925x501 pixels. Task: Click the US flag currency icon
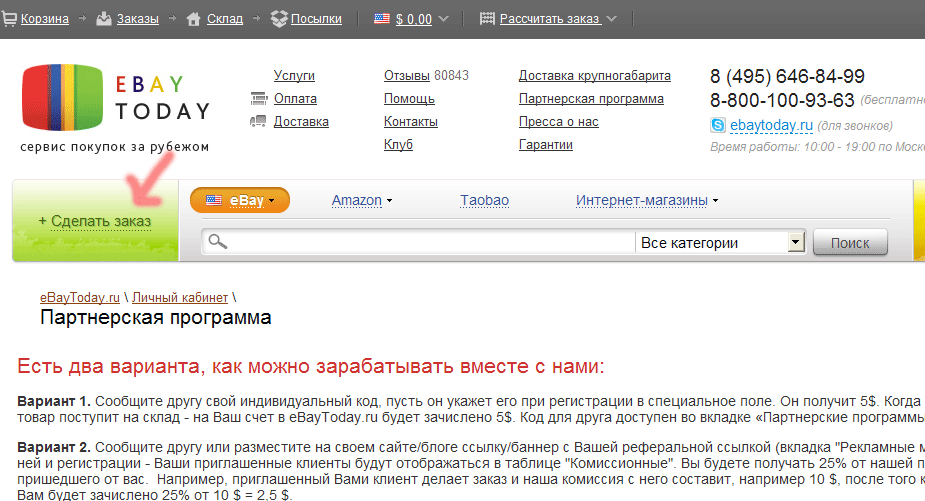(x=382, y=18)
